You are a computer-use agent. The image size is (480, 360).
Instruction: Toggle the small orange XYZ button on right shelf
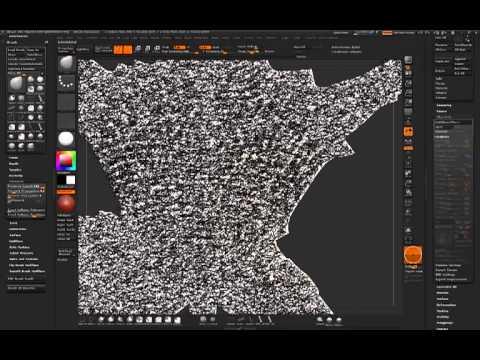409,148
